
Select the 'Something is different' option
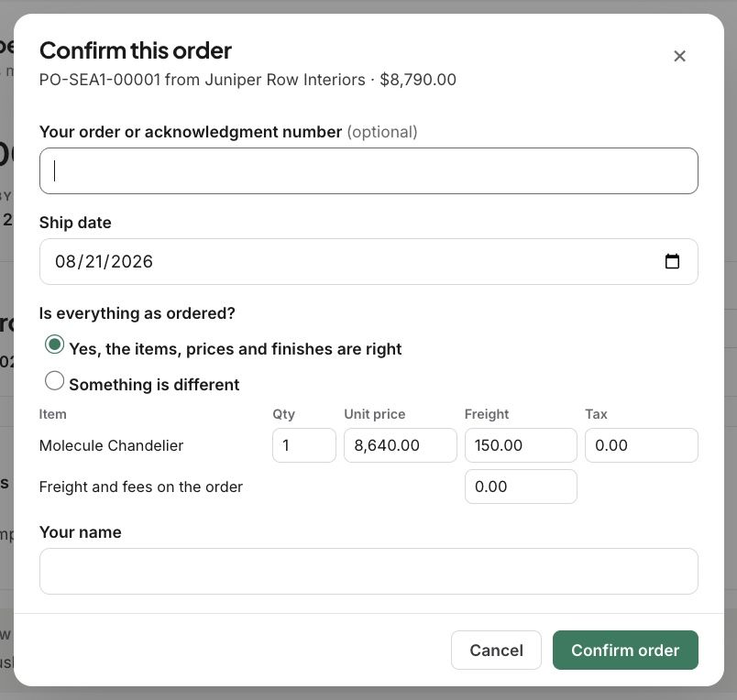(x=54, y=380)
